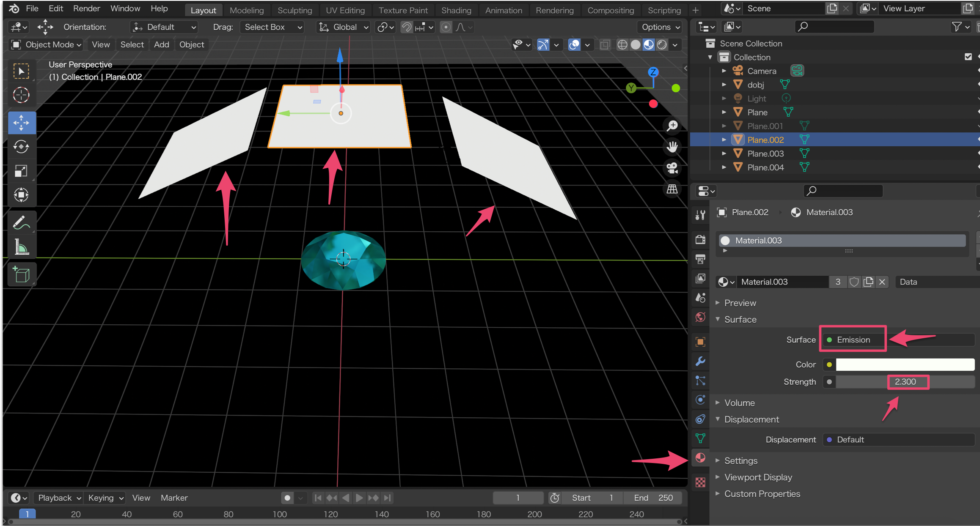Toggle camera view icon in viewport

coord(672,168)
